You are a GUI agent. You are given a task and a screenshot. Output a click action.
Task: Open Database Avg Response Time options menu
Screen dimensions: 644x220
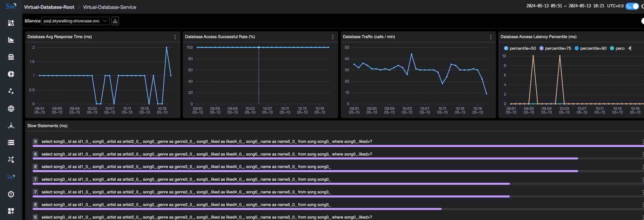tap(175, 37)
